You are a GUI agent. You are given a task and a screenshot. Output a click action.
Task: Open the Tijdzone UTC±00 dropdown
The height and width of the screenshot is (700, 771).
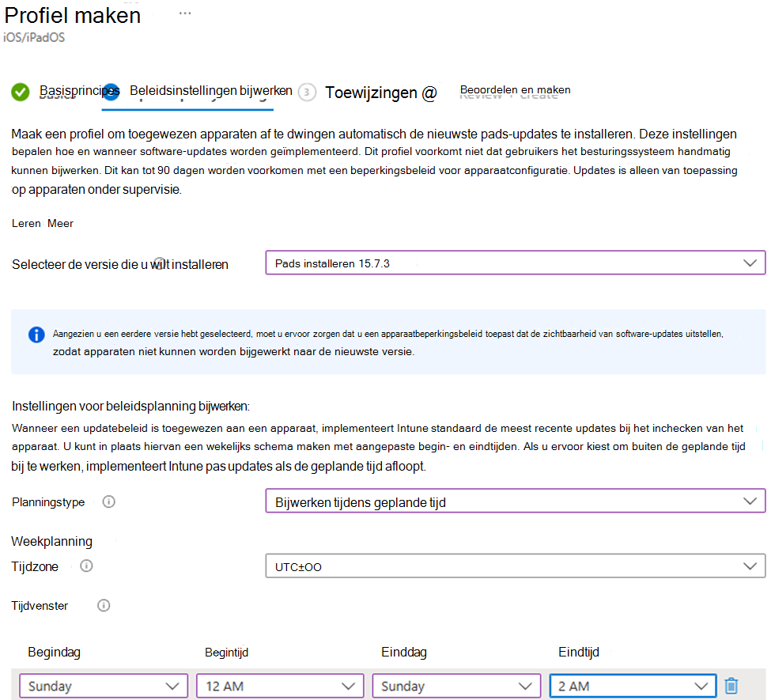[x=516, y=566]
